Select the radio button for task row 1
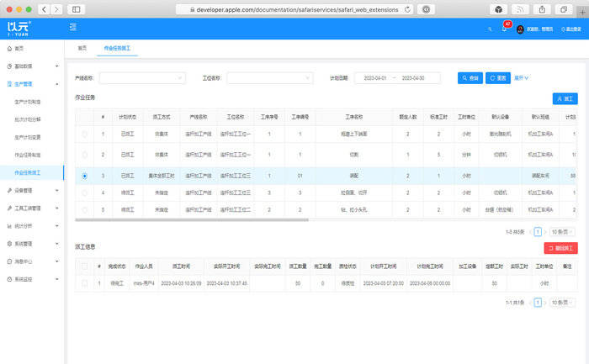This screenshot has width=589, height=364. [84, 134]
